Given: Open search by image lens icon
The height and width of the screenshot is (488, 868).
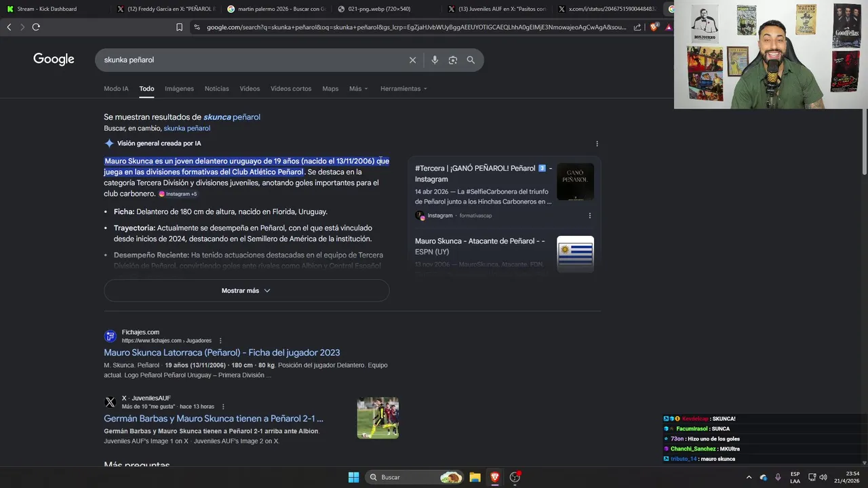Looking at the screenshot, I should tap(453, 60).
